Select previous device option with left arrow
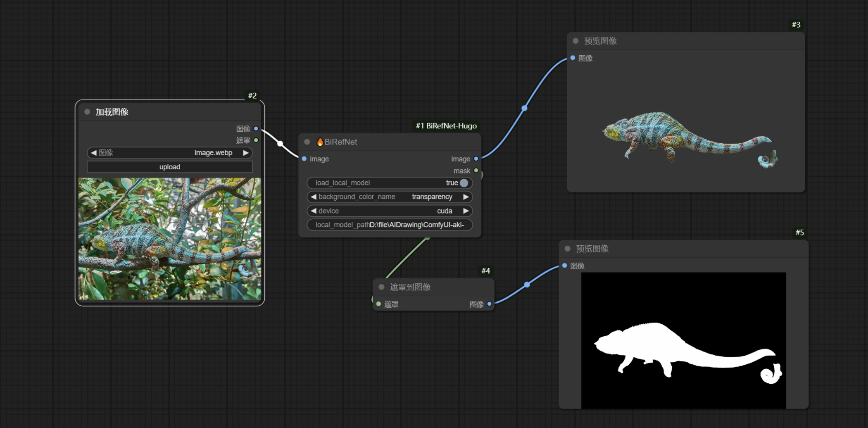Image resolution: width=868 pixels, height=428 pixels. (x=313, y=211)
